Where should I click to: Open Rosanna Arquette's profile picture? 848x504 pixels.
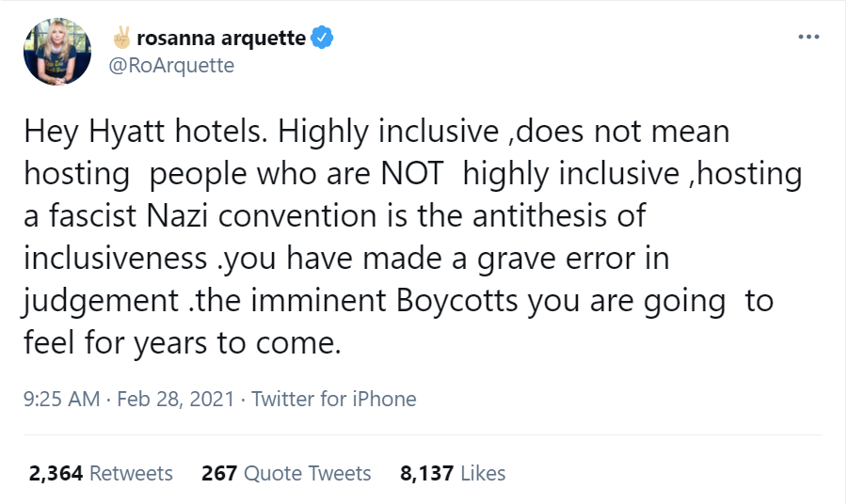(x=56, y=53)
